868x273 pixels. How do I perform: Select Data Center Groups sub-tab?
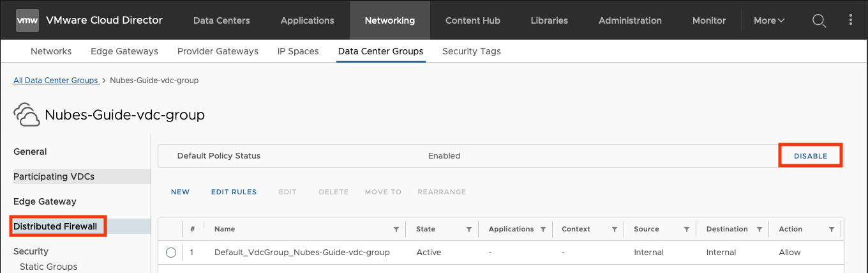[380, 51]
